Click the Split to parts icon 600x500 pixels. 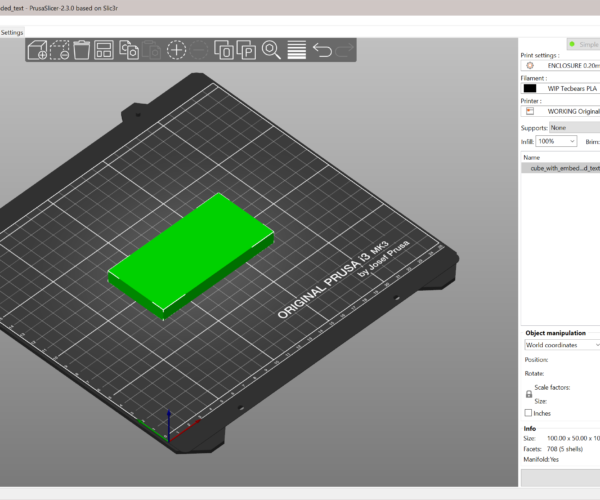246,50
